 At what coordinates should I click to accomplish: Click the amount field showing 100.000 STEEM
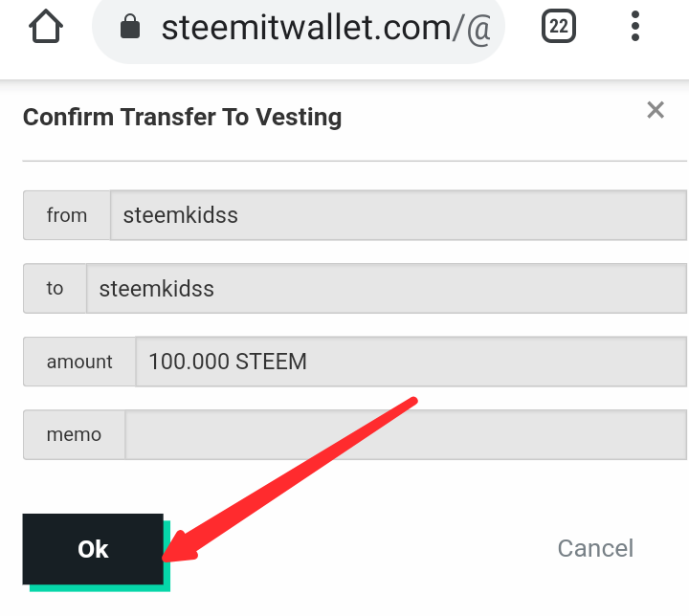(x=411, y=362)
